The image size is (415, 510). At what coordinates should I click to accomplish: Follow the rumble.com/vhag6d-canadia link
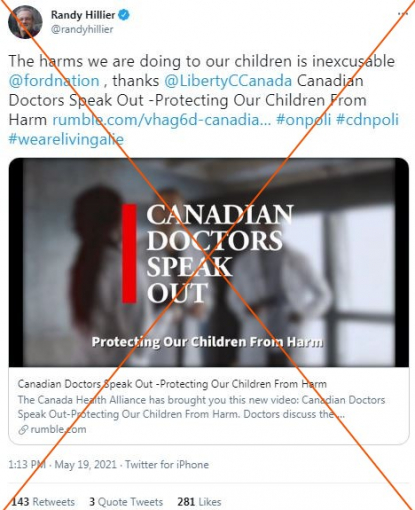tap(162, 120)
